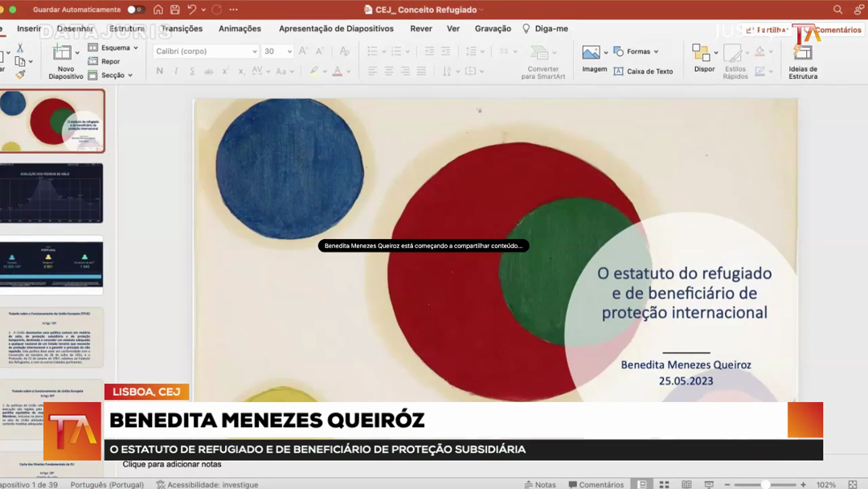
Task: Open the Apresentação de Diapositivos tab
Action: click(336, 29)
